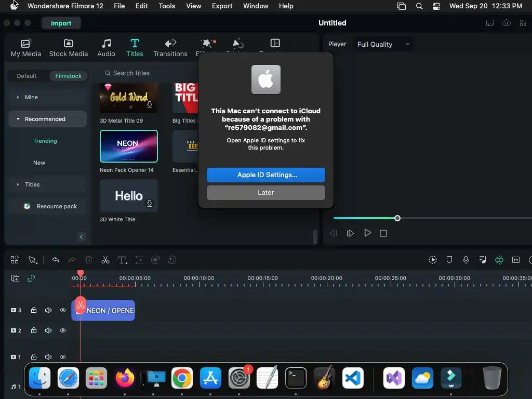Select the Neon Pack Opener 14 thumbnail
Image resolution: width=532 pixels, height=399 pixels.
tap(129, 146)
